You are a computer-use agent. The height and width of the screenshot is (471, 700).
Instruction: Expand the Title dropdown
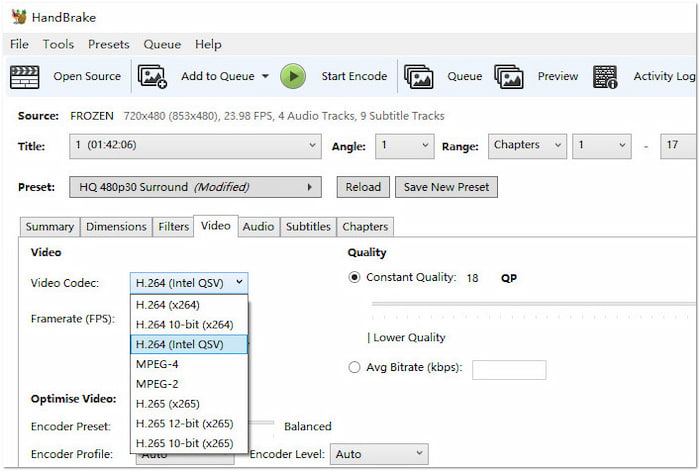pyautogui.click(x=195, y=146)
